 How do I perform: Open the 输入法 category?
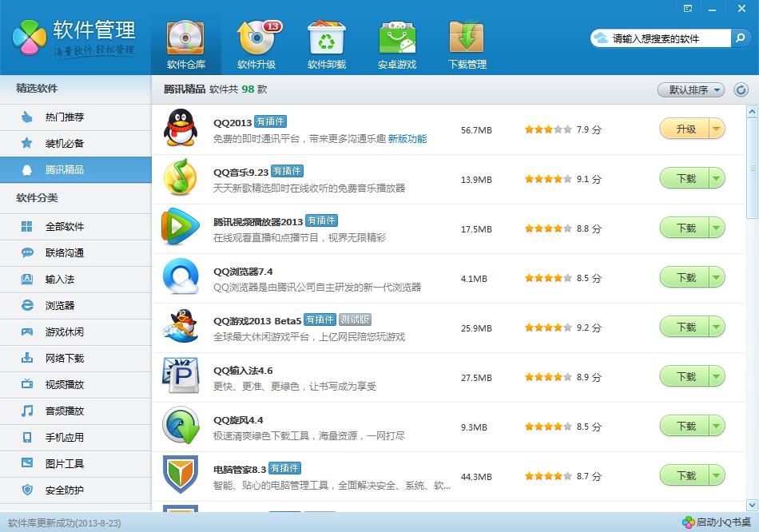[76, 280]
